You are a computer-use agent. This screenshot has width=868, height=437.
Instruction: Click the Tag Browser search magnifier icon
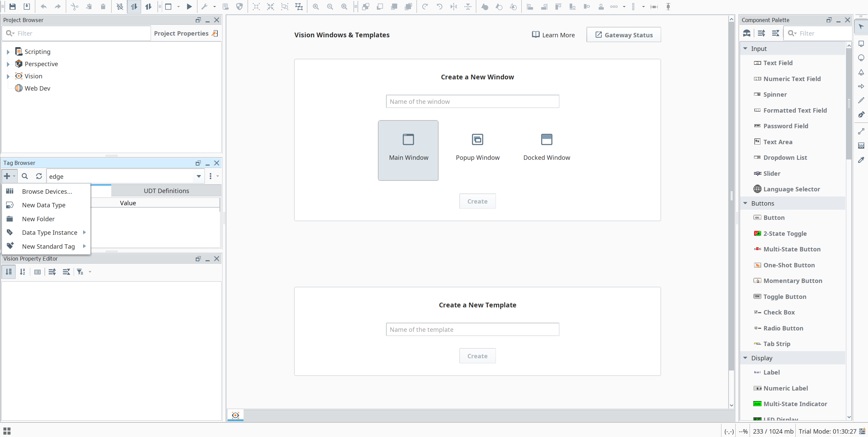point(25,176)
